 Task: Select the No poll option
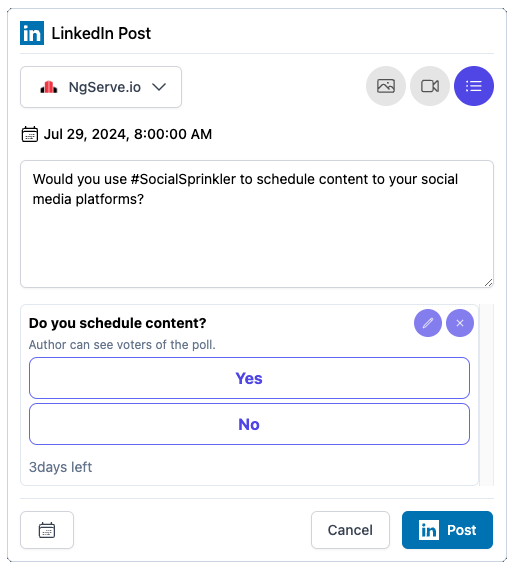[x=249, y=424]
